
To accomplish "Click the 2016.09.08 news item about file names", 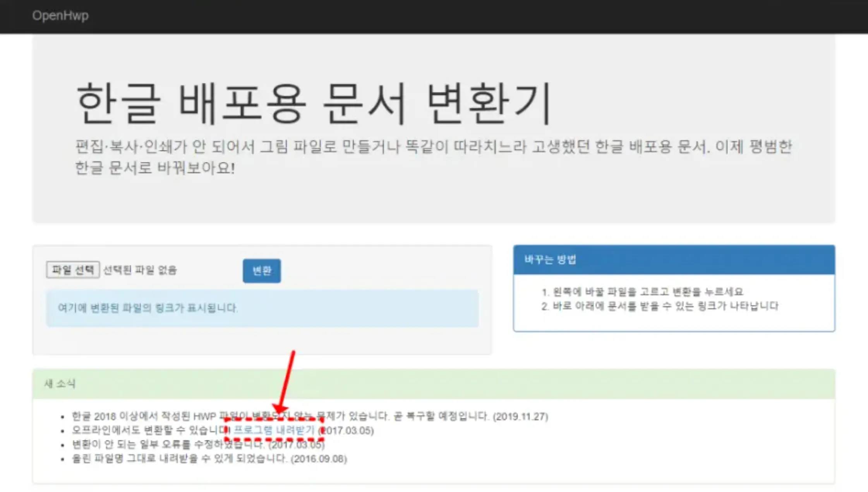I will pyautogui.click(x=209, y=459).
